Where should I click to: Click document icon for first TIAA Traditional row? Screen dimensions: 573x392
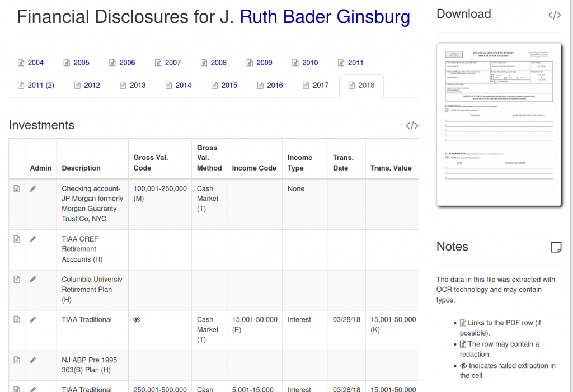click(17, 320)
